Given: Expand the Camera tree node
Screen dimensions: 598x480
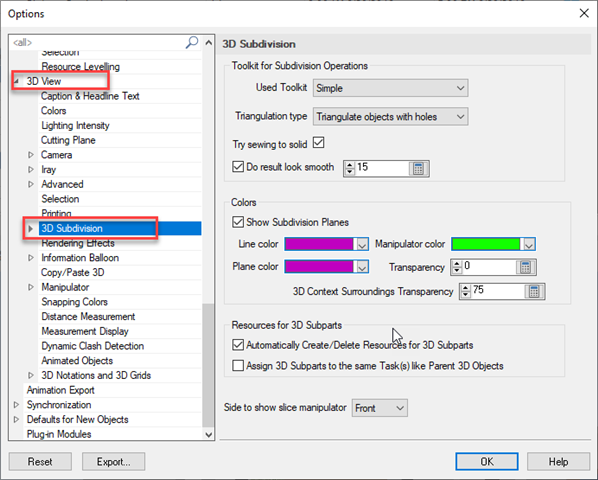Looking at the screenshot, I should point(31,155).
